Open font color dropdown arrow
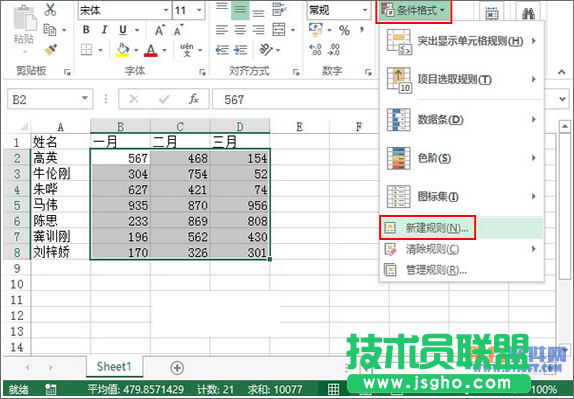574x399 pixels. pyautogui.click(x=164, y=50)
